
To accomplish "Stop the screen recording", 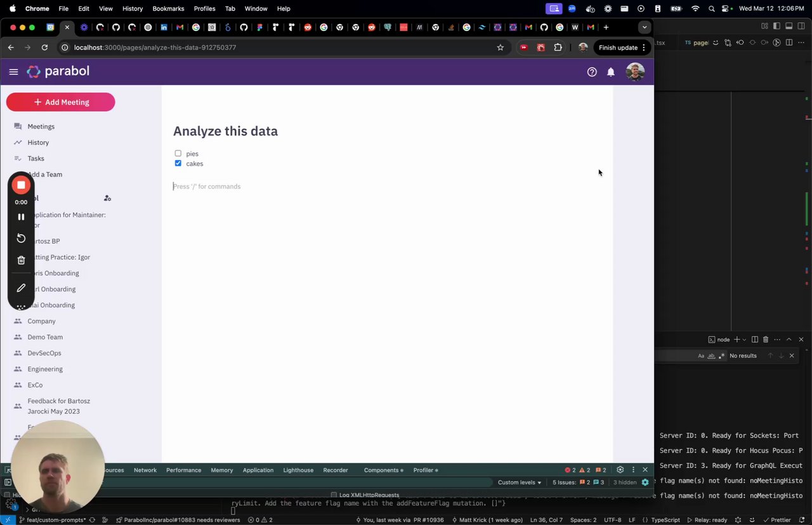I will [x=21, y=185].
